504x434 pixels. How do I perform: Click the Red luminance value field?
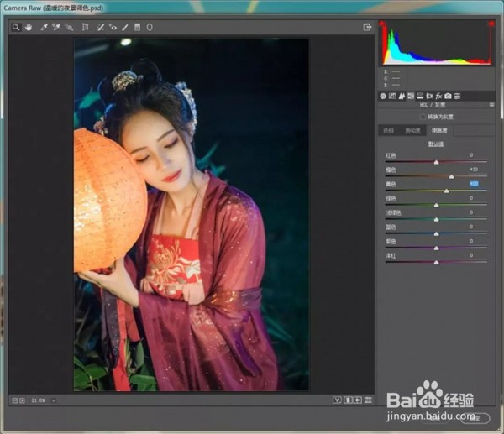[x=471, y=155]
